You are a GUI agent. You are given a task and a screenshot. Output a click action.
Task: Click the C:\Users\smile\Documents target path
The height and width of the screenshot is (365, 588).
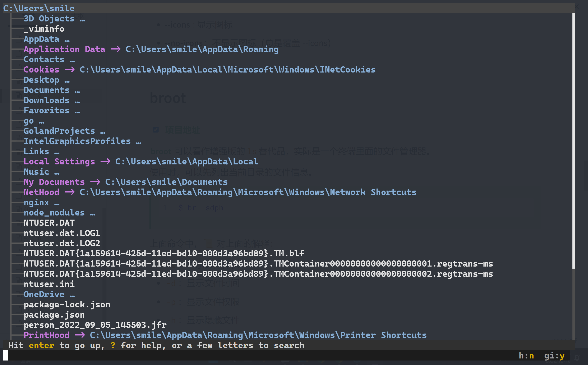(x=166, y=182)
